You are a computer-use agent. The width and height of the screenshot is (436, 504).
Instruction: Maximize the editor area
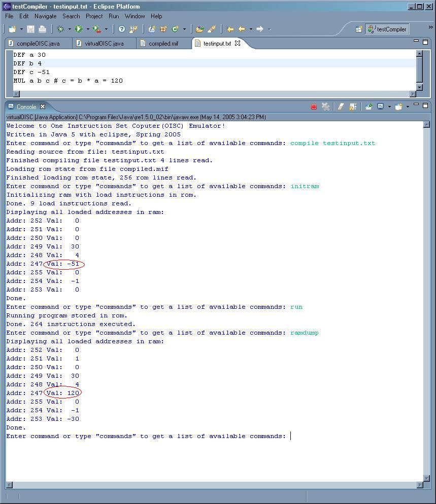425,42
